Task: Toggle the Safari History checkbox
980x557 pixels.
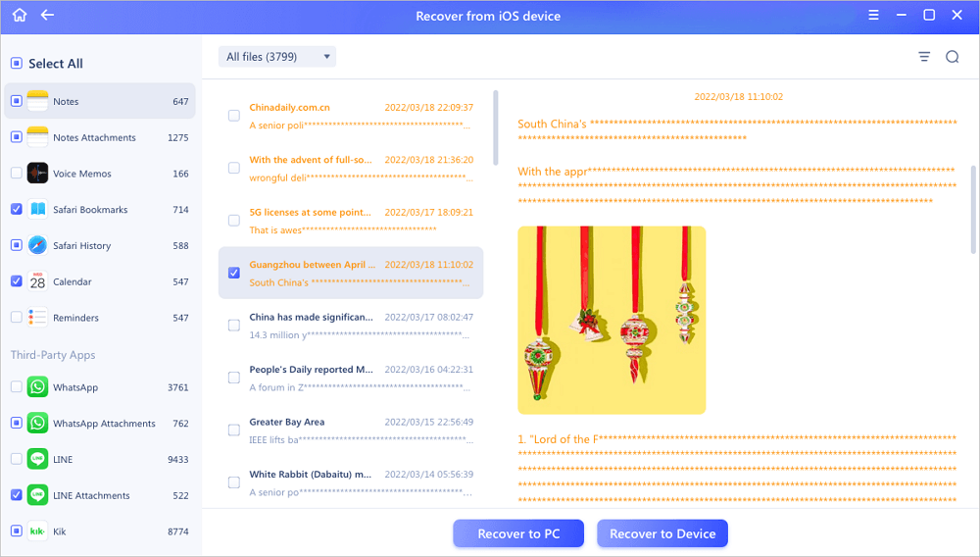Action: coord(17,245)
